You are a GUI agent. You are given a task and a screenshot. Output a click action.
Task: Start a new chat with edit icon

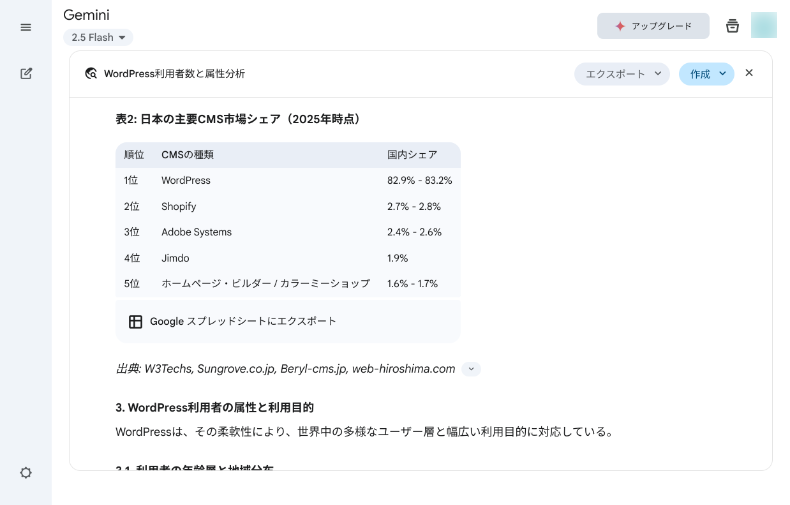[26, 74]
